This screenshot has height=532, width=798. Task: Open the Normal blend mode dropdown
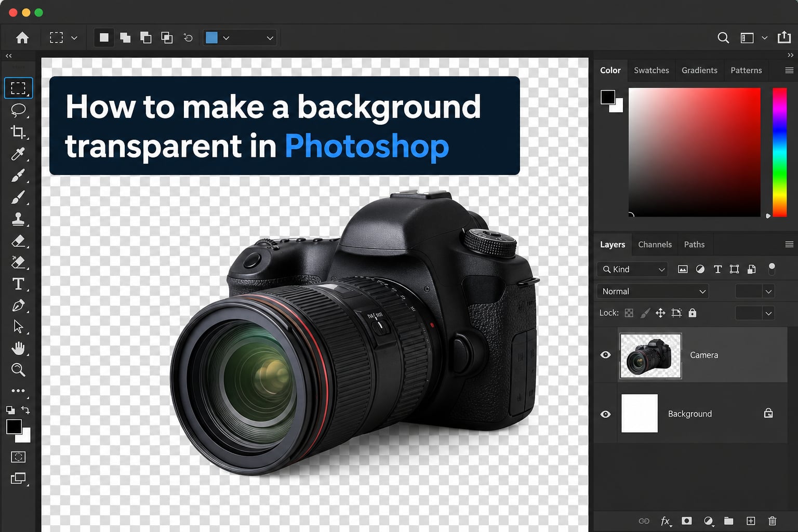(x=653, y=291)
